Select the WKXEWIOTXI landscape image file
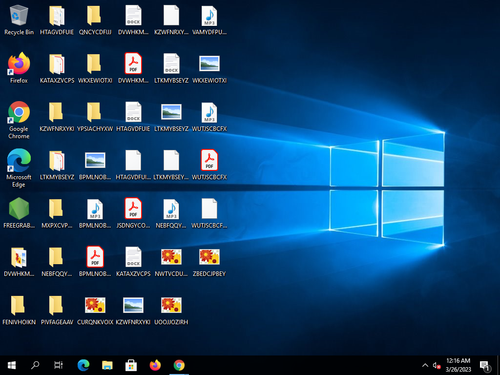 point(209,68)
